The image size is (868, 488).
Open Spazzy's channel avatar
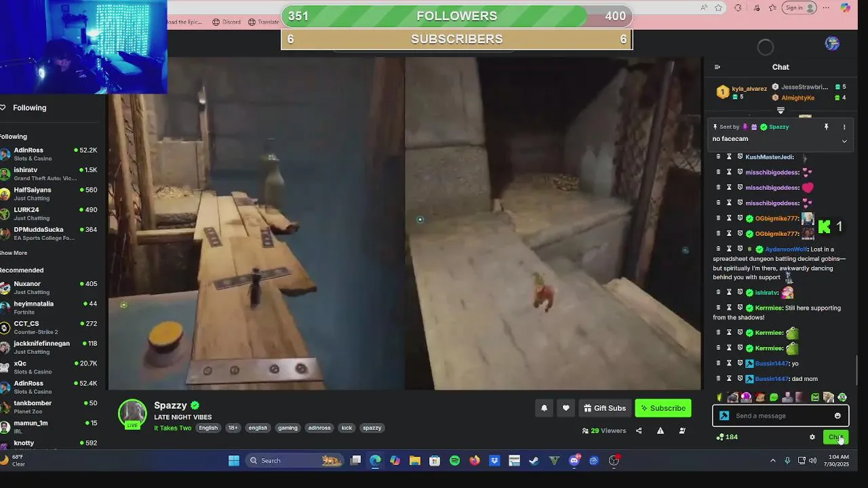pyautogui.click(x=132, y=413)
